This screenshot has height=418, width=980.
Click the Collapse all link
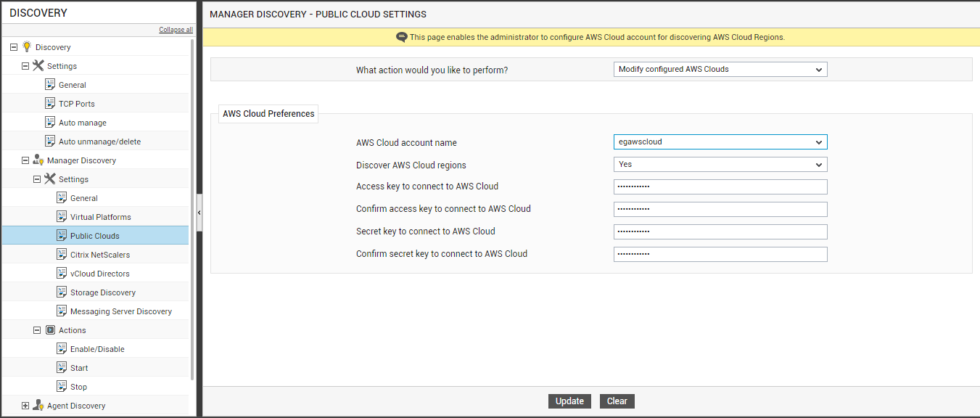click(176, 30)
